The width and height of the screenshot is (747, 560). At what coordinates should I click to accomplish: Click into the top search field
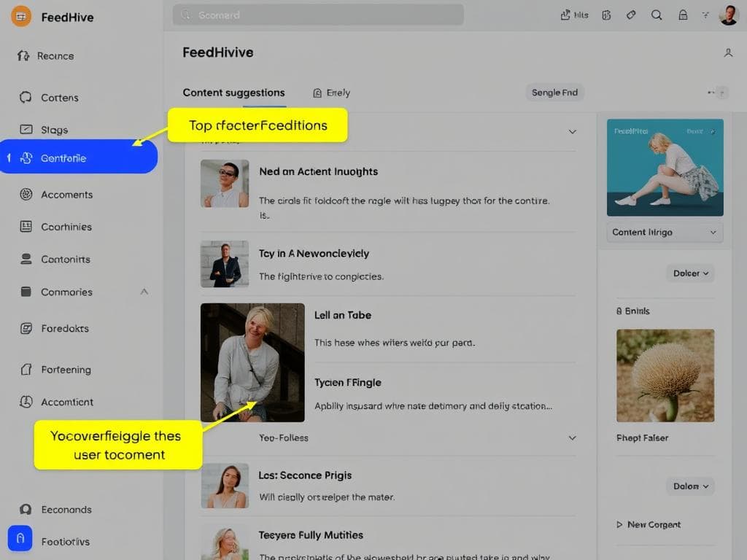point(318,15)
